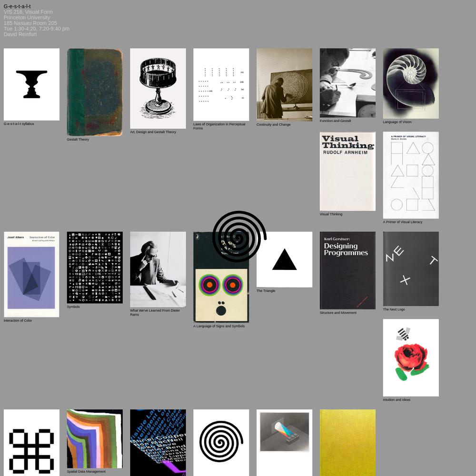Open the Primer of Visual Literacy shapes cover

411,175
